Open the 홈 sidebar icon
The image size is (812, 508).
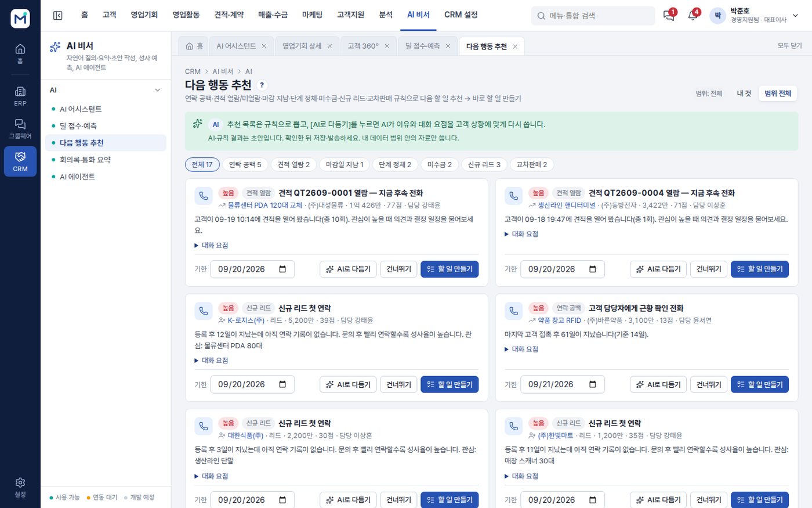20,53
